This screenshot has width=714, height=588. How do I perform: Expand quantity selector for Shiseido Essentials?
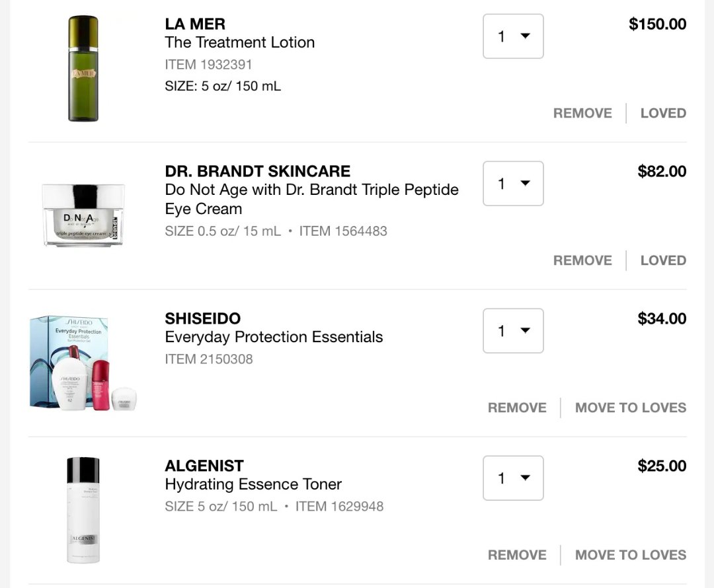coord(513,331)
